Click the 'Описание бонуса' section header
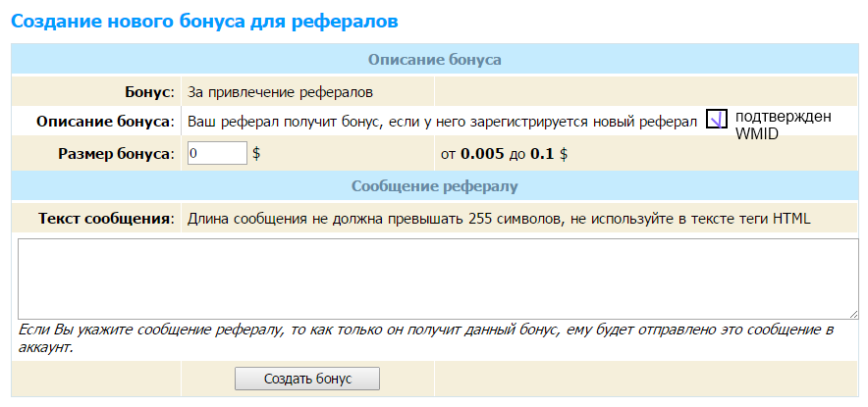The height and width of the screenshot is (407, 868). (x=434, y=60)
